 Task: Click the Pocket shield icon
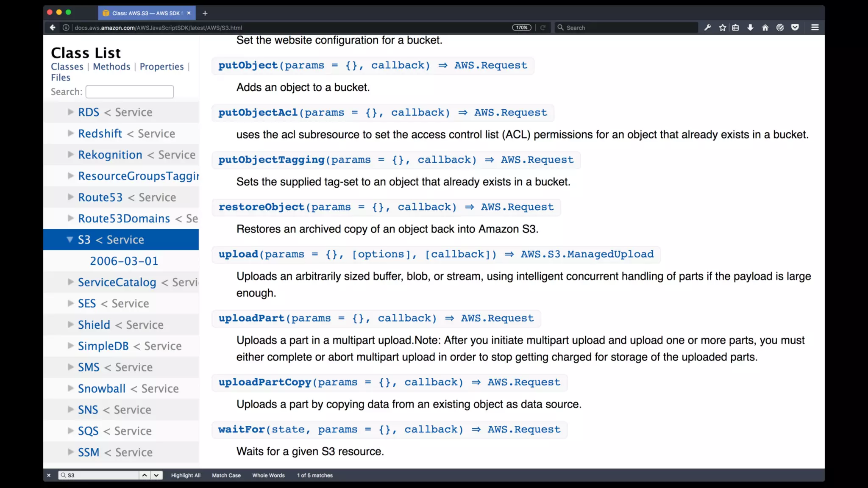pos(795,28)
